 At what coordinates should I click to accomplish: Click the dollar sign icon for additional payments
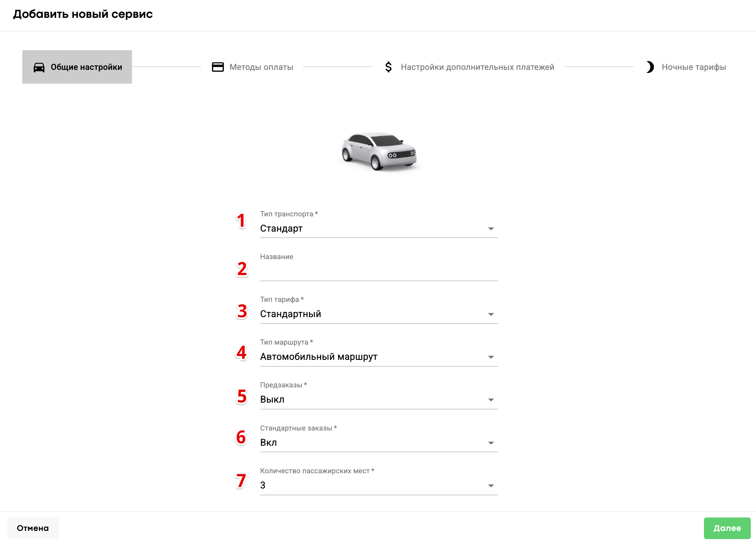click(x=388, y=67)
